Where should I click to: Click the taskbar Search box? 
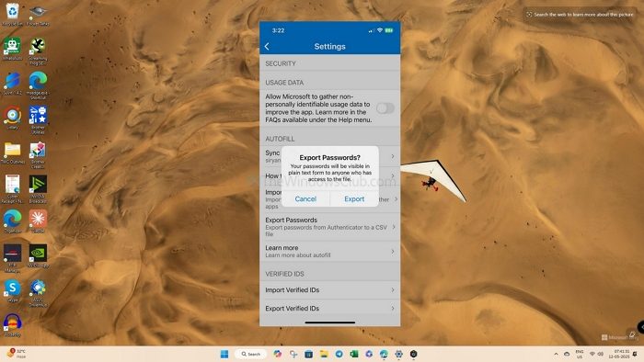(250, 354)
